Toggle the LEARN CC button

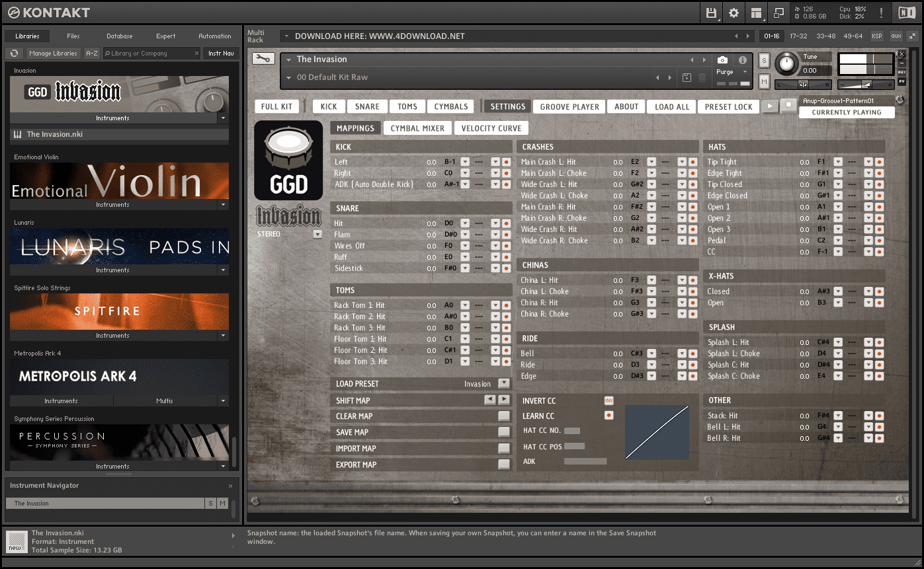(609, 416)
